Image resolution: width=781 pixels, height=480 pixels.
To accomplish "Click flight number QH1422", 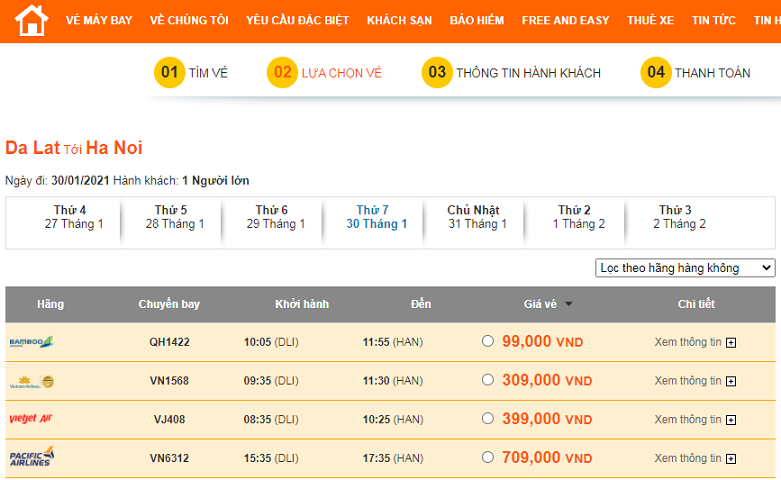I will (x=169, y=342).
